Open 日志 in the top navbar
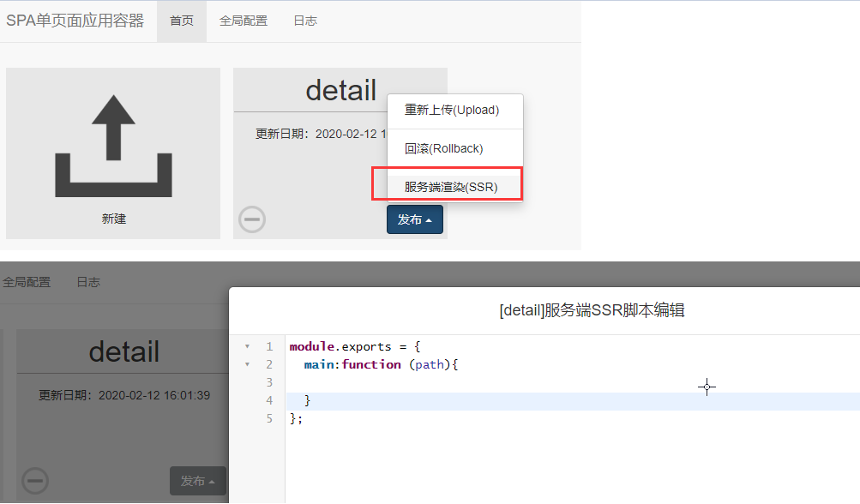 point(305,21)
